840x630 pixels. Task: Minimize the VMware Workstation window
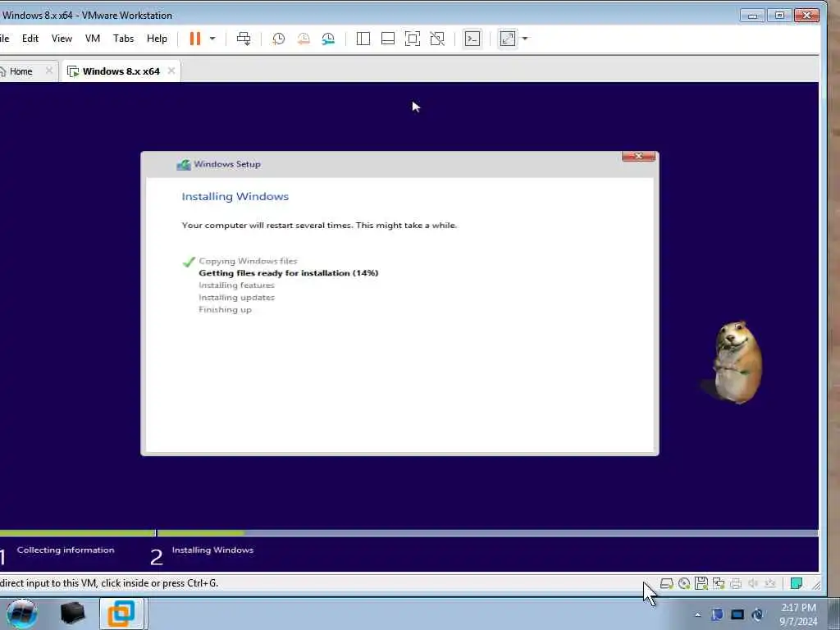tap(752, 16)
